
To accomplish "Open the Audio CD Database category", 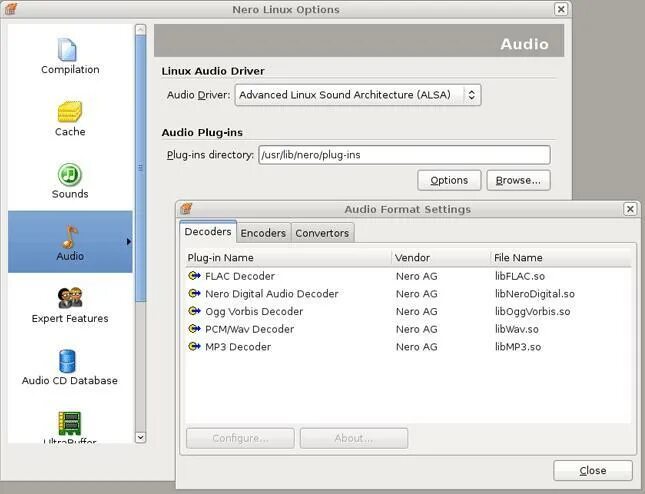I will 70,367.
